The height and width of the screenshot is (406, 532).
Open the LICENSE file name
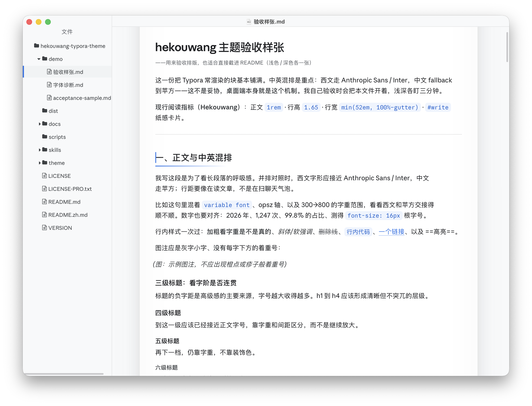tap(59, 176)
